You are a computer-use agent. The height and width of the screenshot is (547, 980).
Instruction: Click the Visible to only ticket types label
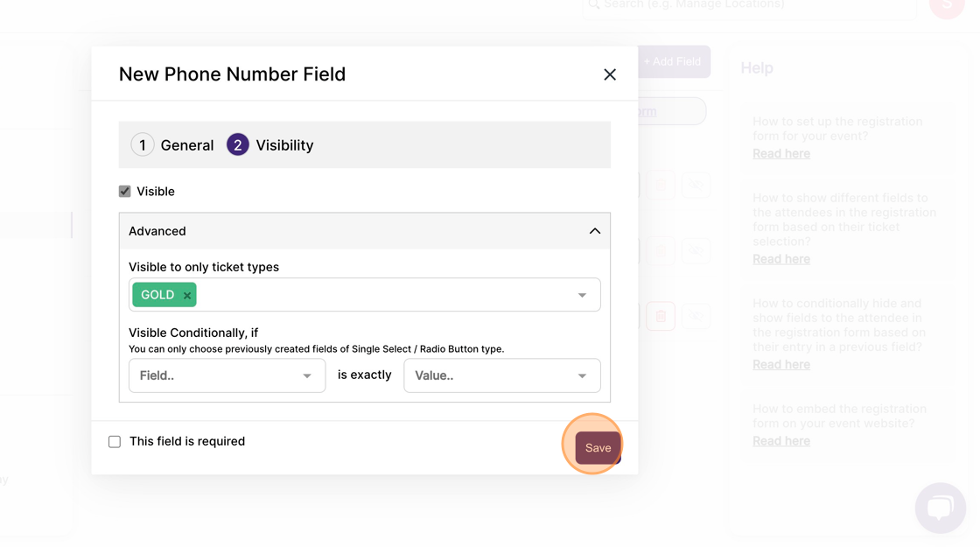click(x=204, y=267)
